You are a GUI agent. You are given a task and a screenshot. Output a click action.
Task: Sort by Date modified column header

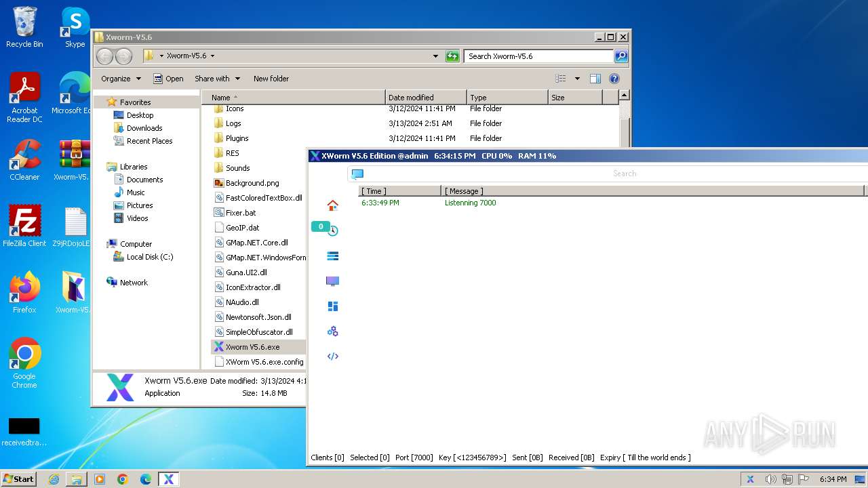click(x=426, y=98)
